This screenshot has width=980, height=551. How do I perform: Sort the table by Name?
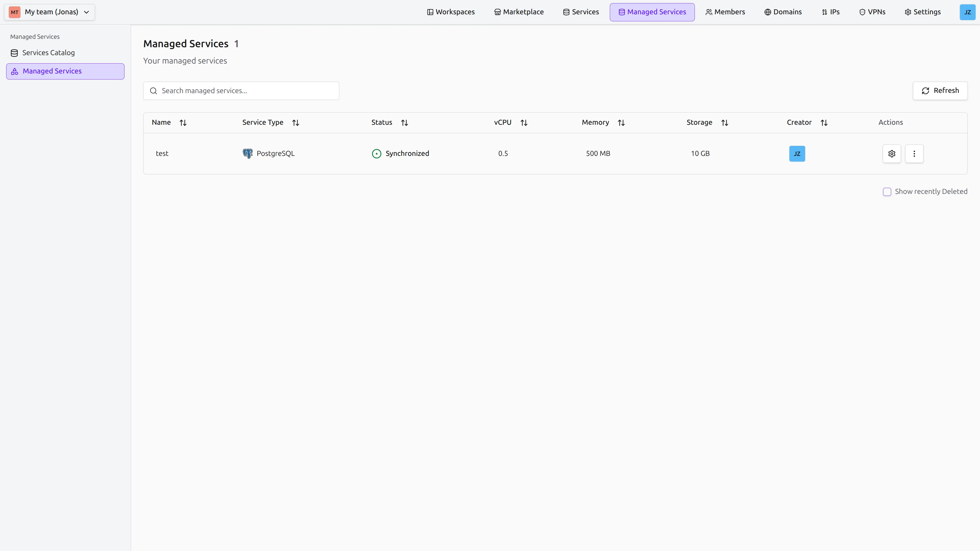[x=183, y=122]
